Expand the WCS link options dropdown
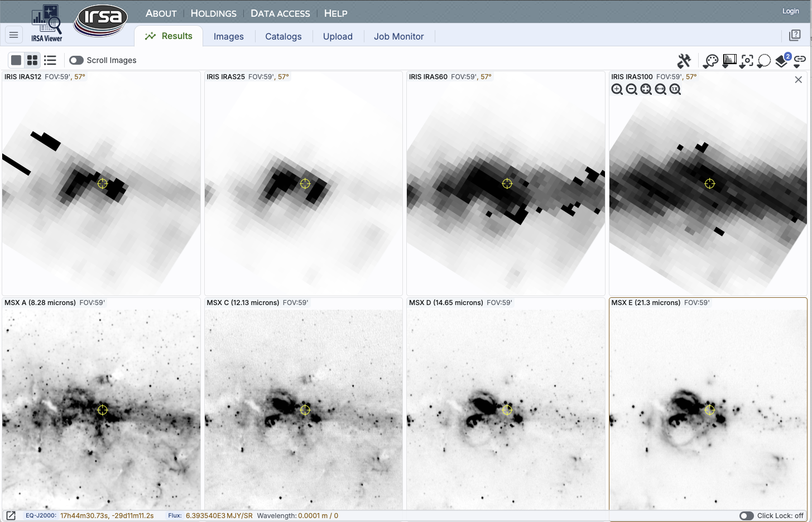This screenshot has width=812, height=522. click(800, 60)
